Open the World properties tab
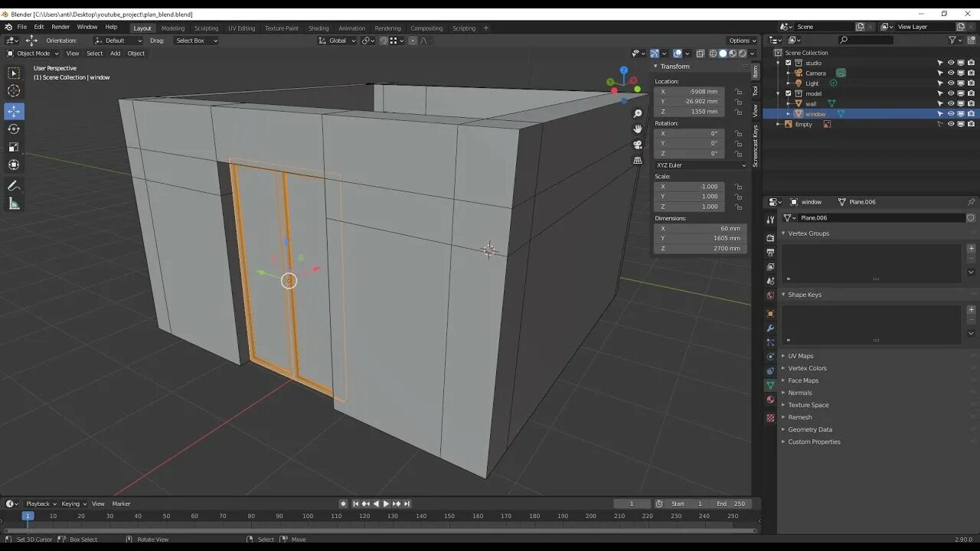The width and height of the screenshot is (980, 551). (x=770, y=295)
